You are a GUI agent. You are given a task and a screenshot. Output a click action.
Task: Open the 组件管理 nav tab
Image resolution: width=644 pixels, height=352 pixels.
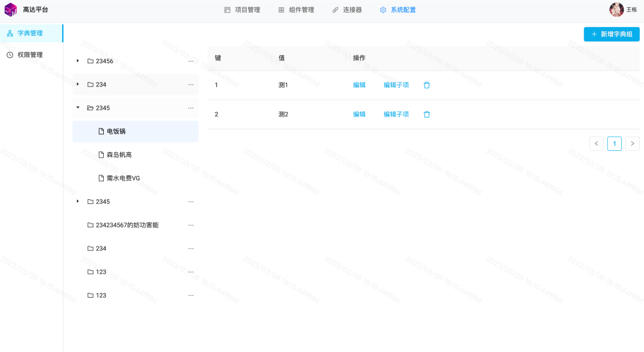(296, 10)
